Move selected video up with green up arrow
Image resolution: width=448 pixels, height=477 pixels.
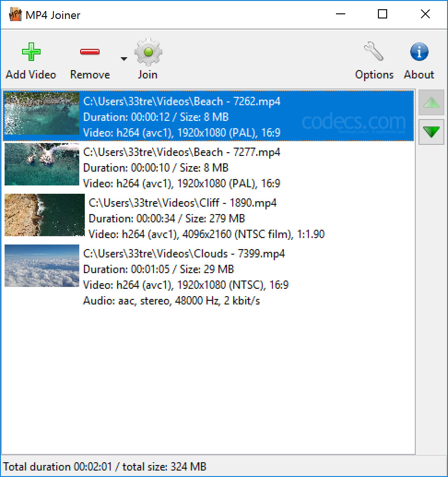tap(431, 102)
